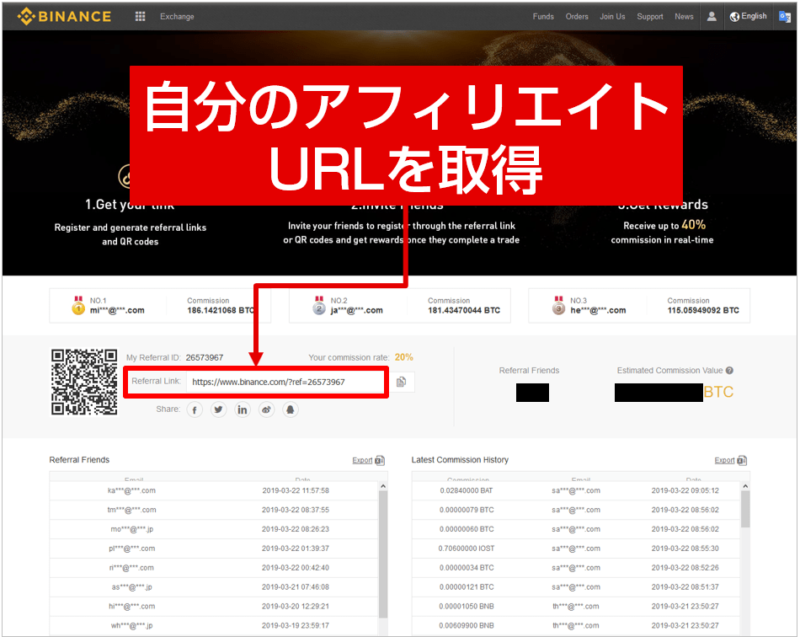
Task: Click the 2019-03-21 07:46:08 referral date
Action: [x=295, y=587]
